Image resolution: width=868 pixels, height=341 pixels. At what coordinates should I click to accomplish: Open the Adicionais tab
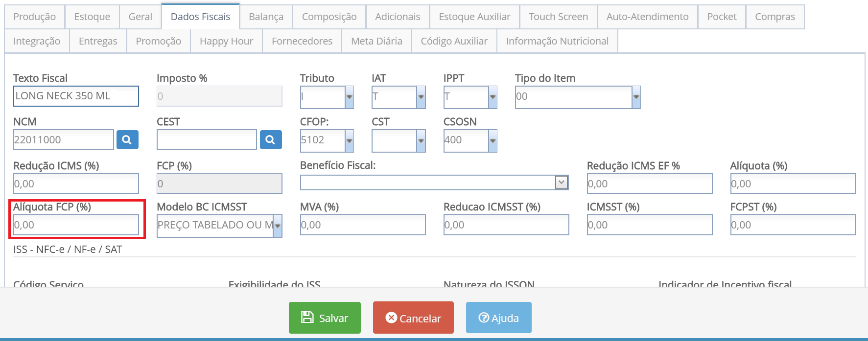click(x=398, y=17)
